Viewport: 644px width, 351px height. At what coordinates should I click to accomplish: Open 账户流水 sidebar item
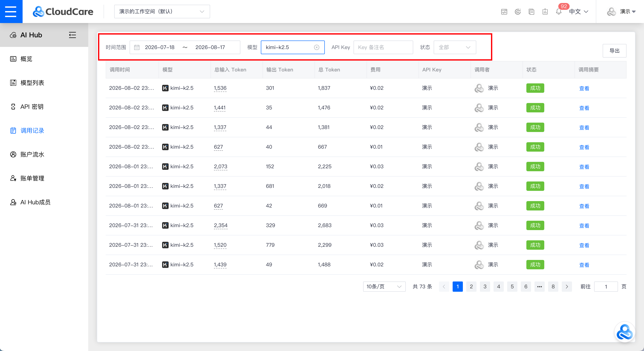(32, 154)
